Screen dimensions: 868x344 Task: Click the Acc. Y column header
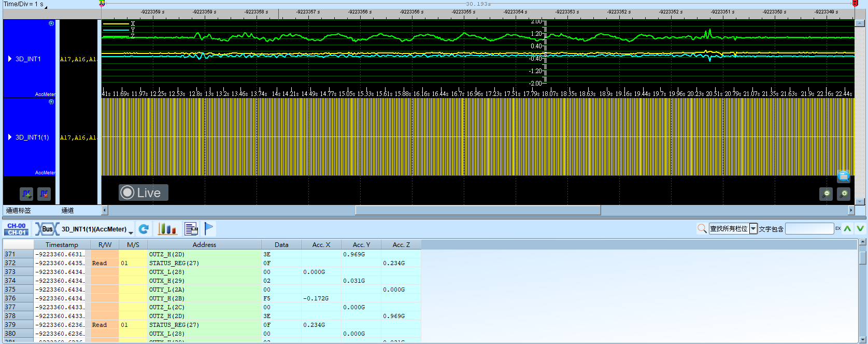pos(361,244)
